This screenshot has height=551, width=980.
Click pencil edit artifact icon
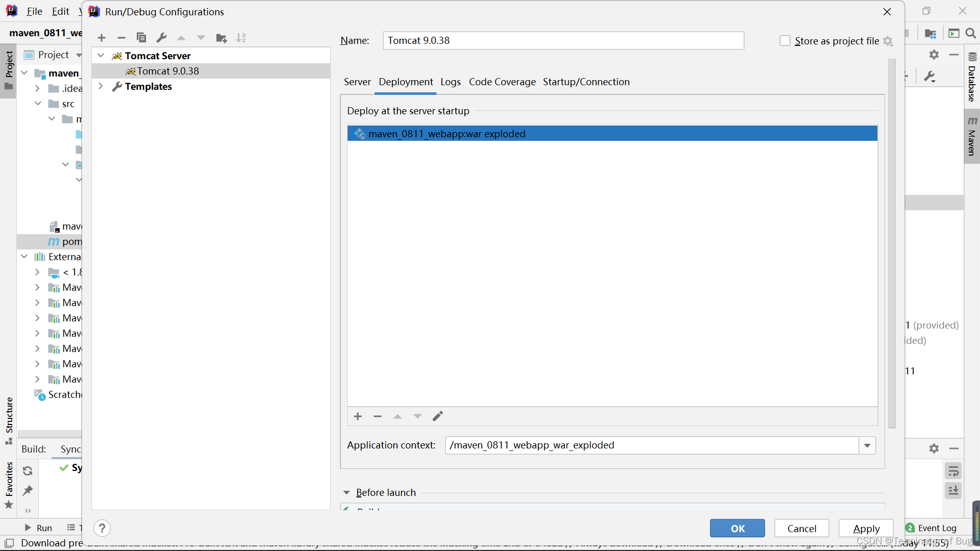point(437,416)
